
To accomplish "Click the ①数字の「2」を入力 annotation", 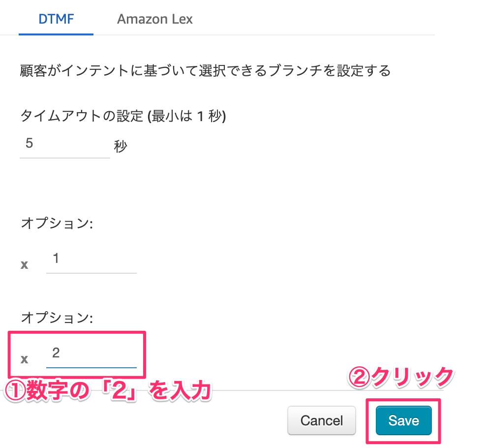I will tap(108, 391).
